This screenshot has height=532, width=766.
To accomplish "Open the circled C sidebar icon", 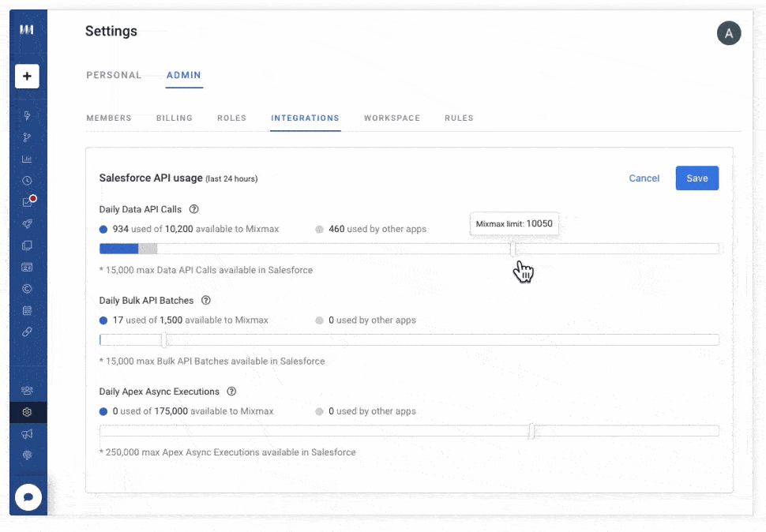I will pyautogui.click(x=27, y=288).
